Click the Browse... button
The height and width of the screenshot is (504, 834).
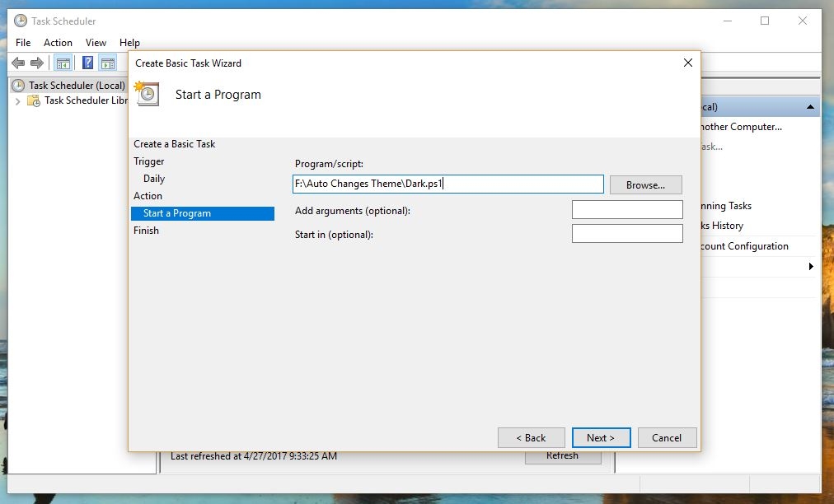tap(646, 185)
